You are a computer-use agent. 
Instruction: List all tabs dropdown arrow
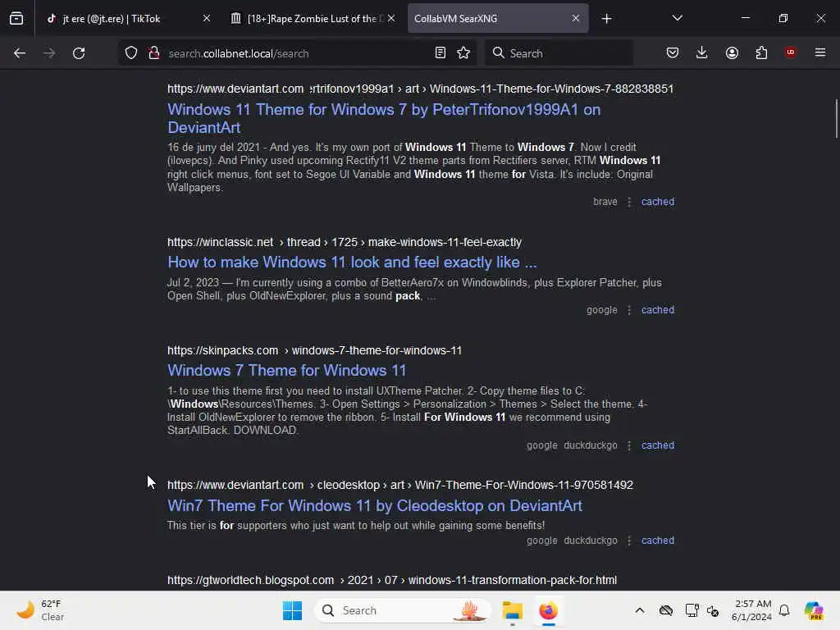tap(677, 18)
